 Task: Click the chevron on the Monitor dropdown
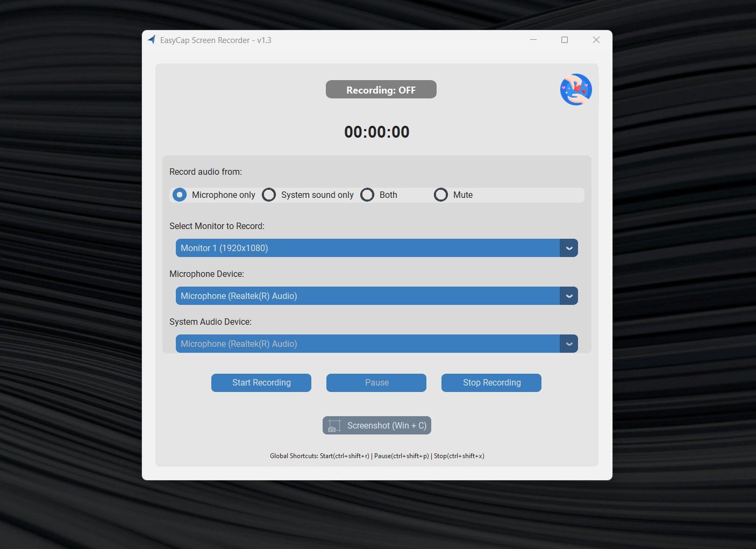click(569, 248)
